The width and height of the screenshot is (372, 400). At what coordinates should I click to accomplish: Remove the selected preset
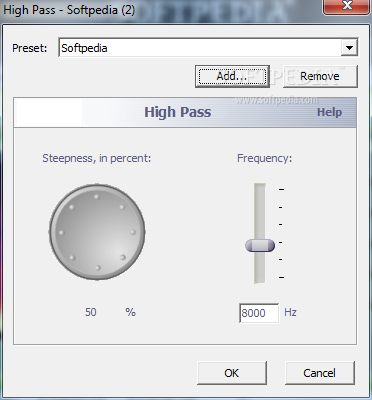320,76
